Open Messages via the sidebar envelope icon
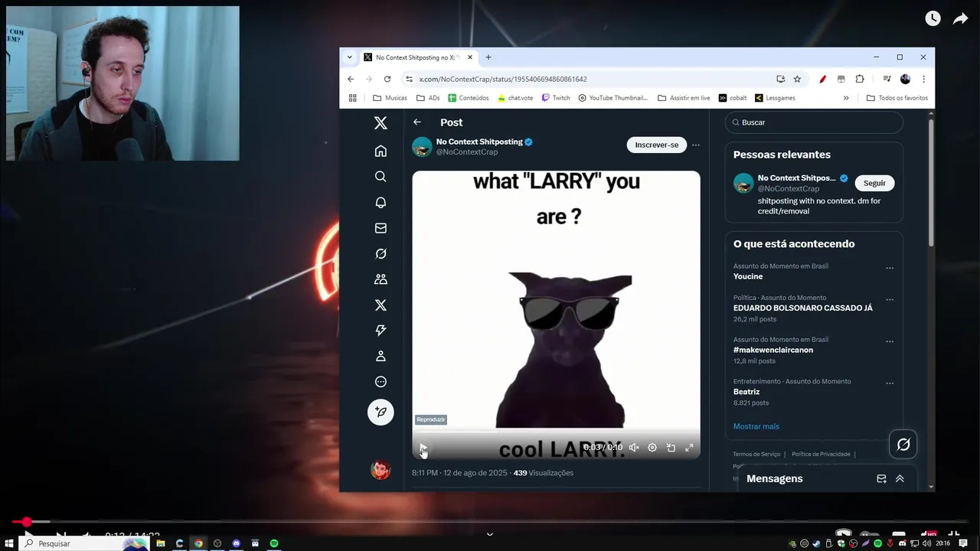This screenshot has width=980, height=551. point(381,228)
